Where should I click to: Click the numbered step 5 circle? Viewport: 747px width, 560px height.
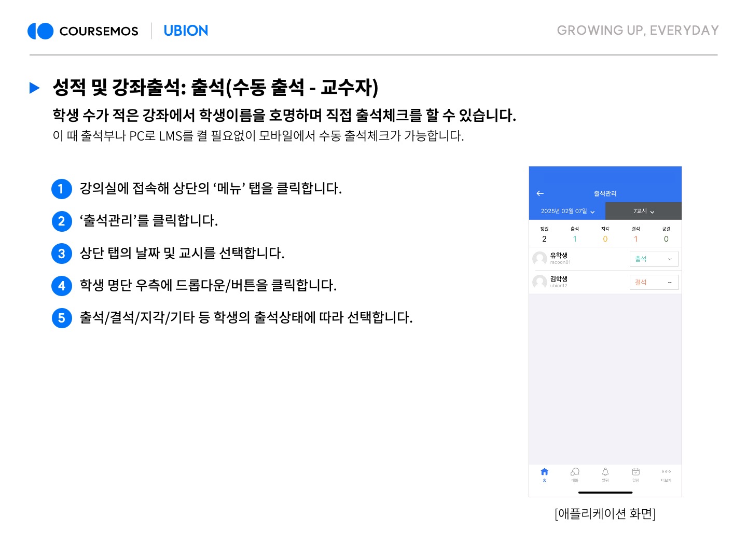click(62, 318)
